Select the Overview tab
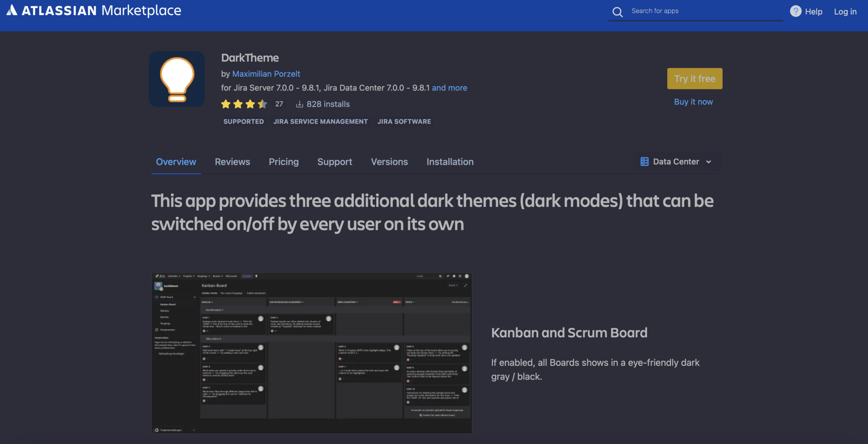This screenshot has width=868, height=444. point(176,162)
